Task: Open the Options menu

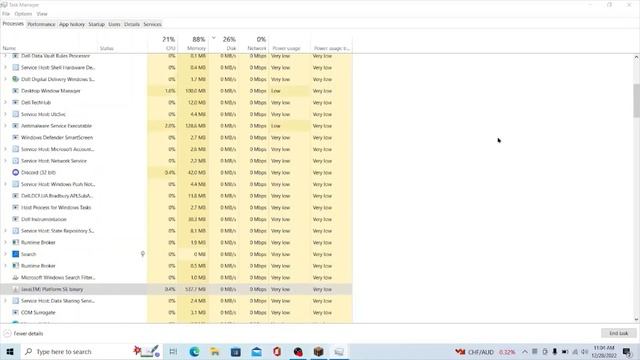Action: pos(23,14)
